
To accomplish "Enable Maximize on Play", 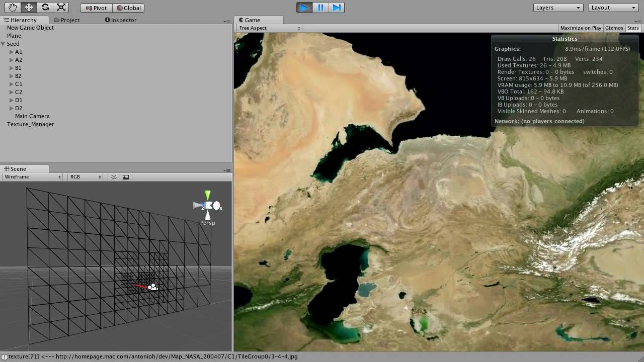I will (580, 28).
